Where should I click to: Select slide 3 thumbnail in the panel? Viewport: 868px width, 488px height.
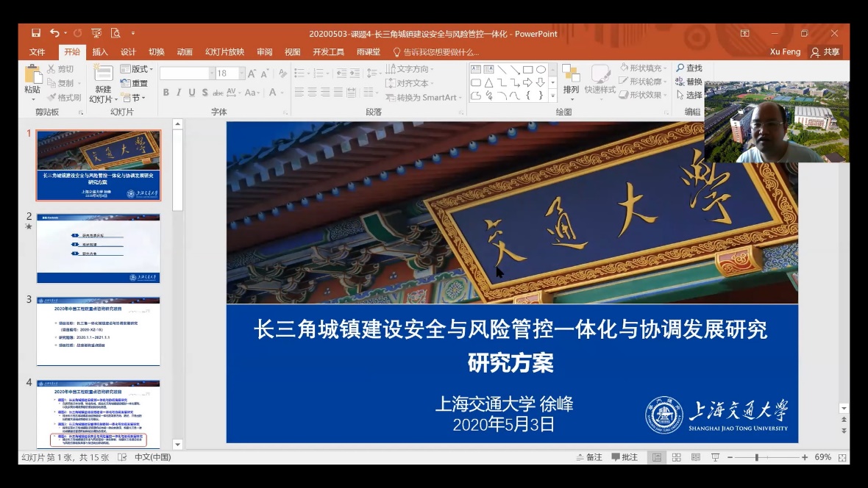(98, 332)
